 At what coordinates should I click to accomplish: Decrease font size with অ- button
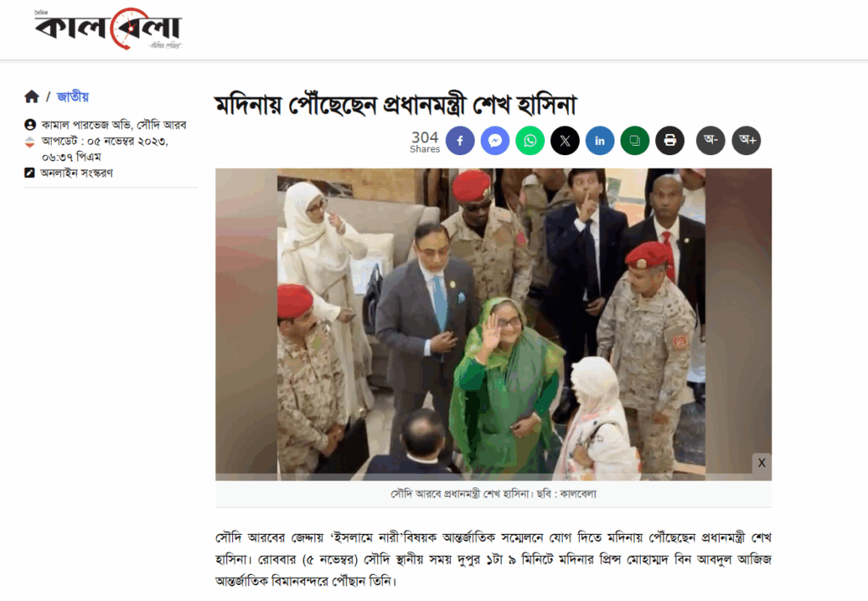(711, 141)
